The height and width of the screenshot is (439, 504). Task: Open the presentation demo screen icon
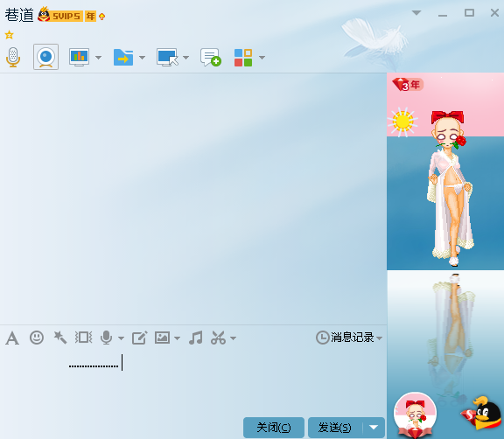click(x=79, y=57)
